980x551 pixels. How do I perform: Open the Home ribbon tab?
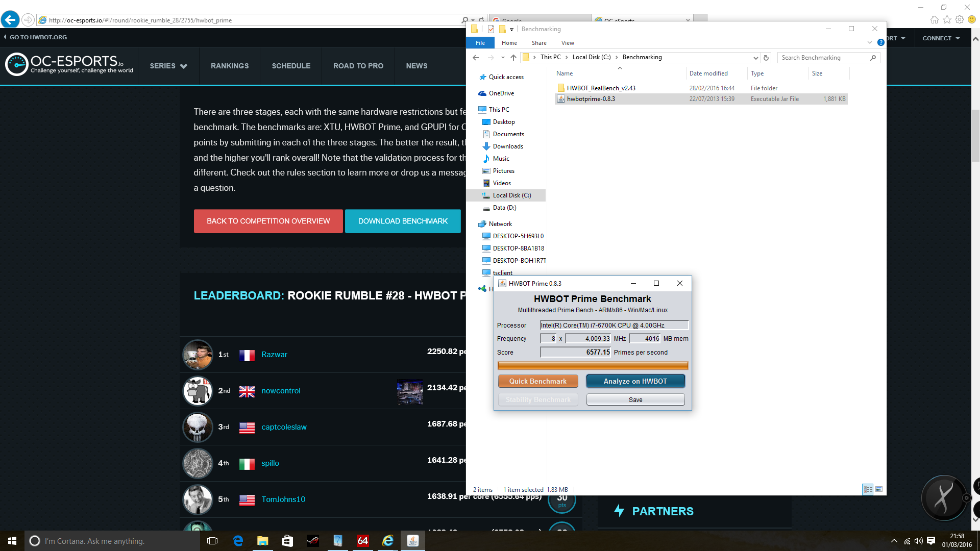click(509, 43)
